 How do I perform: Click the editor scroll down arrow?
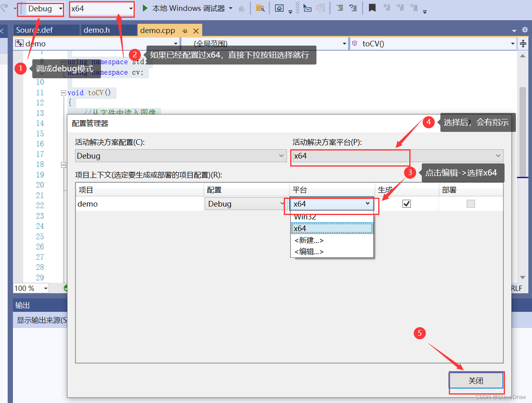point(523,278)
